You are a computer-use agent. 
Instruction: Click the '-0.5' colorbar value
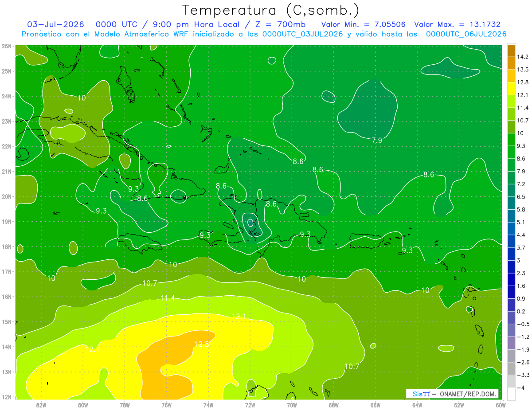[522, 324]
